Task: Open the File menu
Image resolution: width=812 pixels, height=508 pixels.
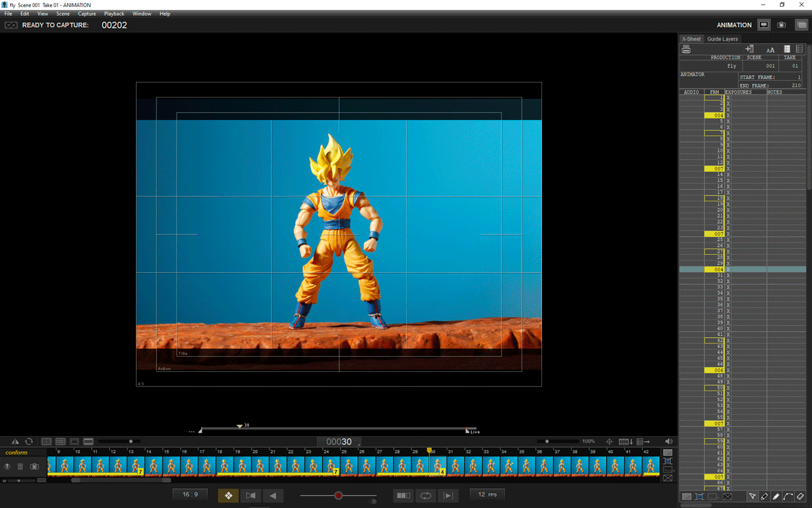Action: 8,14
